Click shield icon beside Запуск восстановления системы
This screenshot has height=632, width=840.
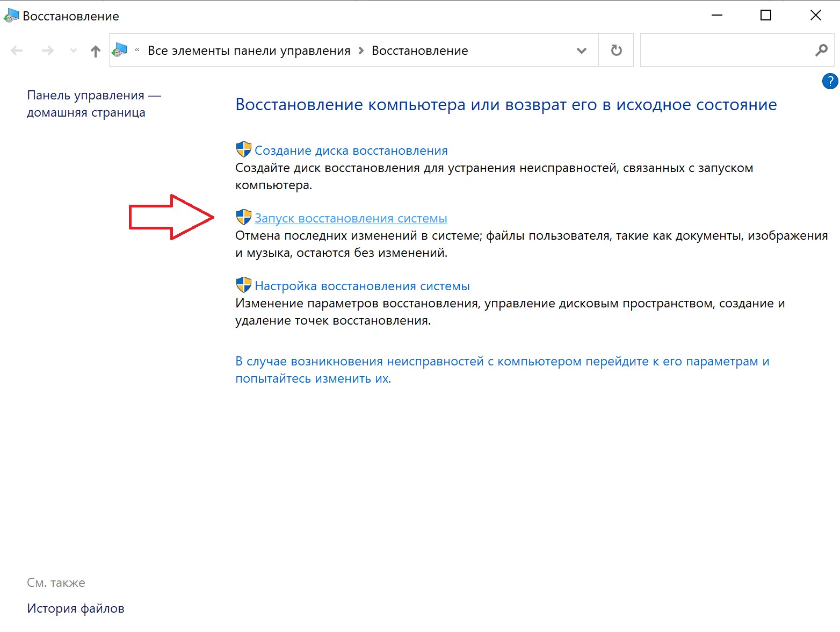(x=244, y=217)
